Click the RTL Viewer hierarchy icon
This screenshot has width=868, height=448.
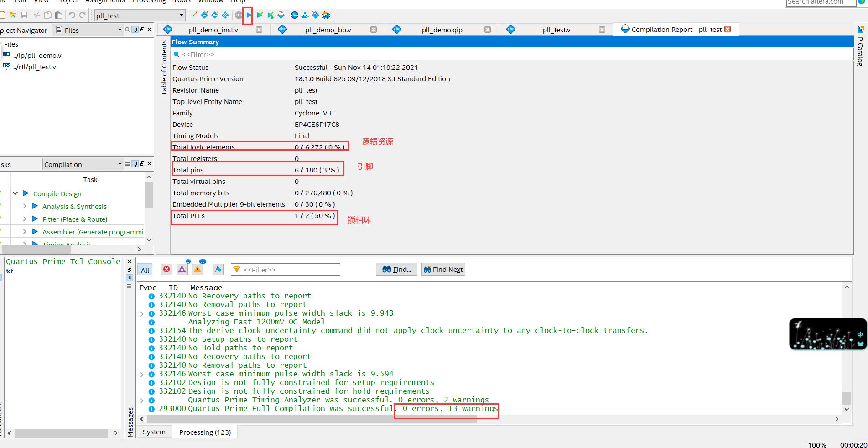pos(305,15)
